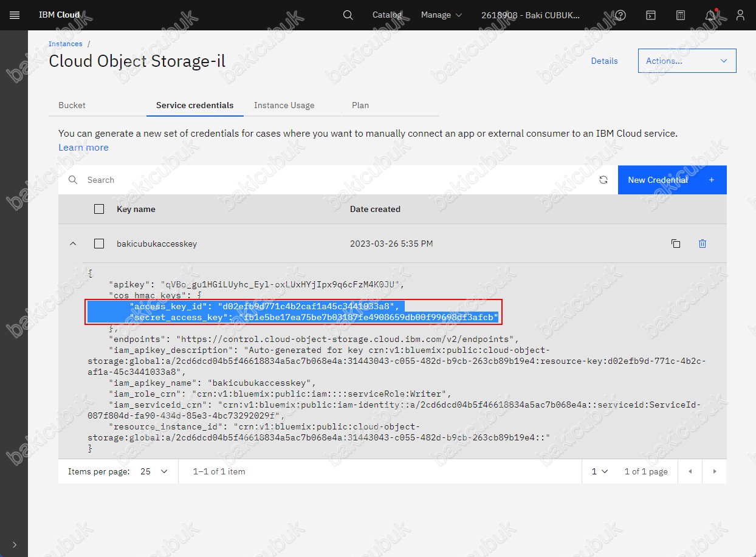Viewport: 756px width, 557px height.
Task: Open the notifications bell
Action: pos(710,15)
